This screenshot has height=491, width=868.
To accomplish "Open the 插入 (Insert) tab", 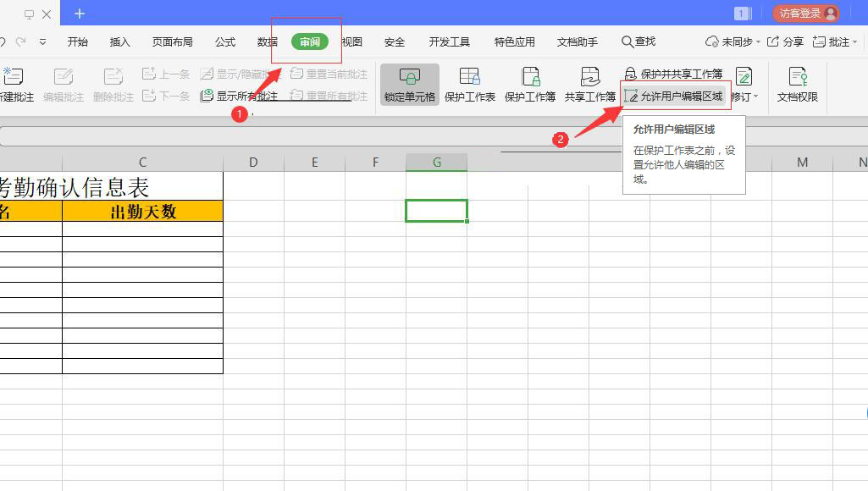I will pos(119,42).
